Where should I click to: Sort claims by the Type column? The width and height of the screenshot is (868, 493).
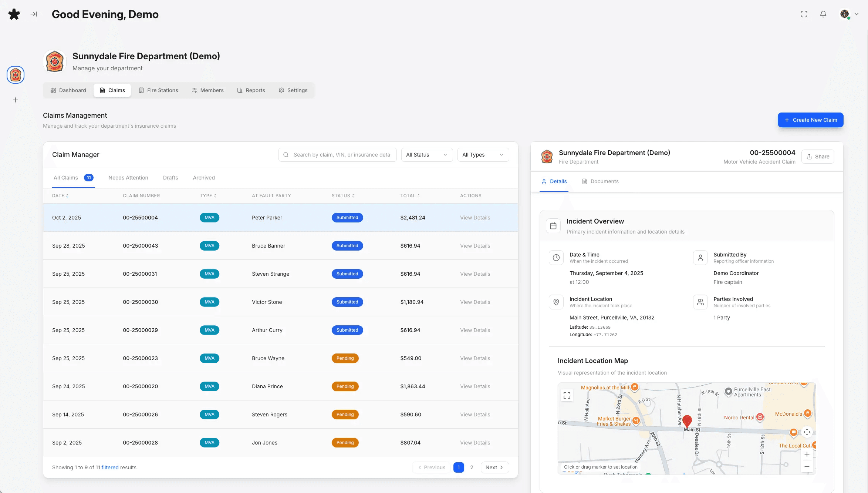click(208, 196)
